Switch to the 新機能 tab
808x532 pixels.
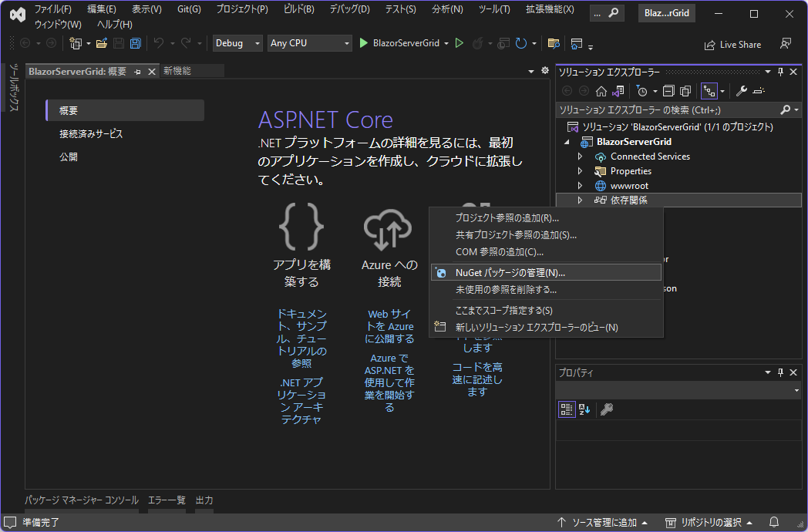(x=177, y=71)
